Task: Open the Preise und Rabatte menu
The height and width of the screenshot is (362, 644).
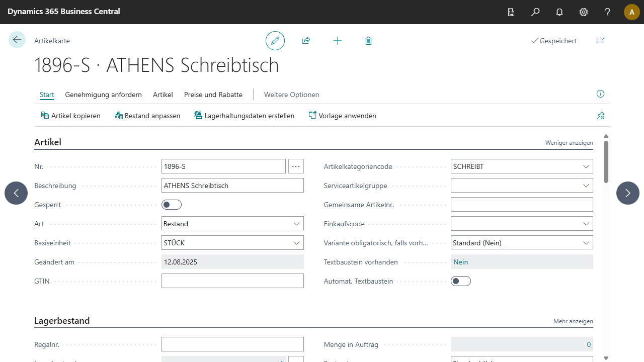Action: point(213,95)
